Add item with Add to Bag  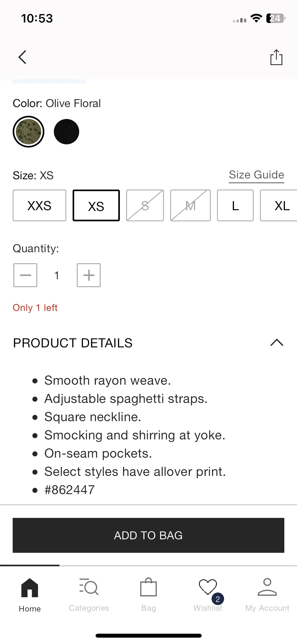(x=148, y=535)
